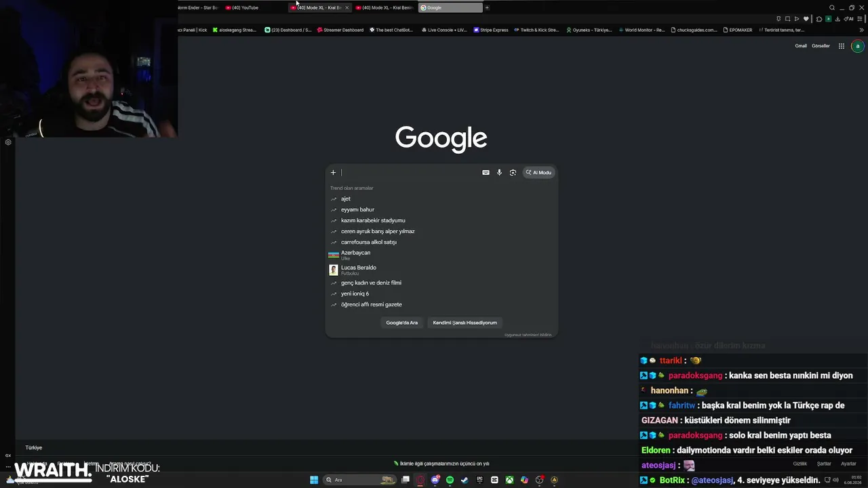The image size is (868, 488).
Task: Close the first Mode XL - Kral tab
Action: coord(347,7)
